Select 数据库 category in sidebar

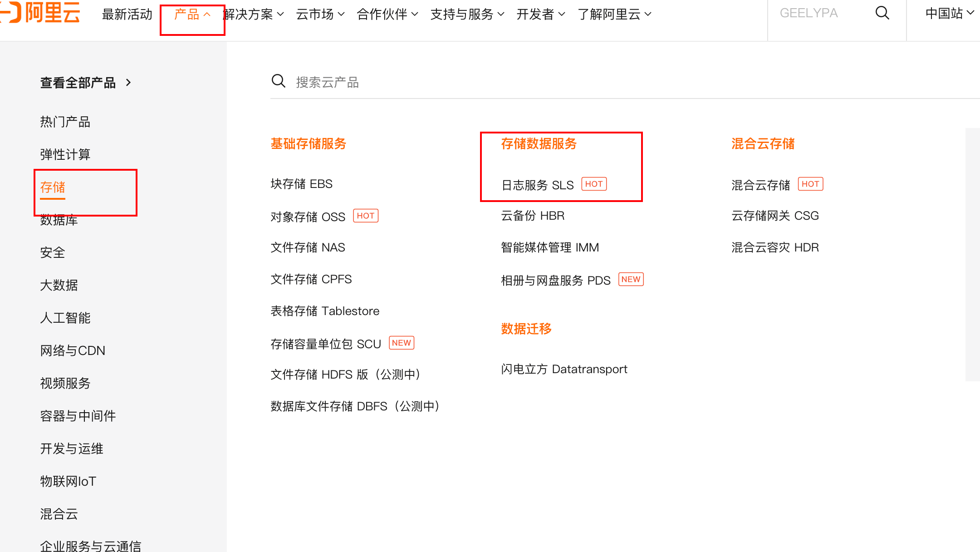tap(59, 220)
